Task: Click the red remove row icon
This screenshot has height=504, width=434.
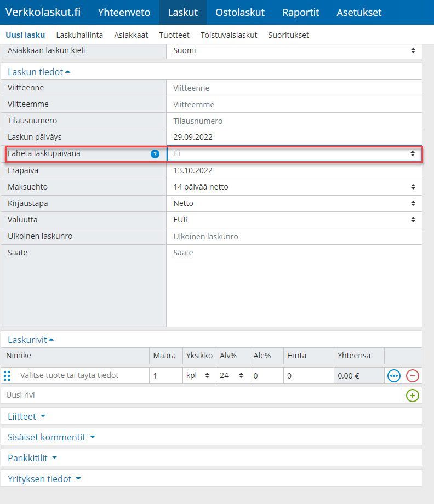Action: (412, 376)
